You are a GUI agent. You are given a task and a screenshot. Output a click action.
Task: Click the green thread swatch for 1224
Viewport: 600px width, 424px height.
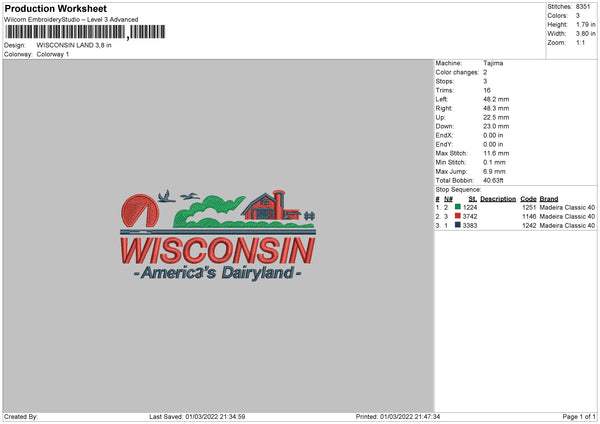[x=458, y=207]
